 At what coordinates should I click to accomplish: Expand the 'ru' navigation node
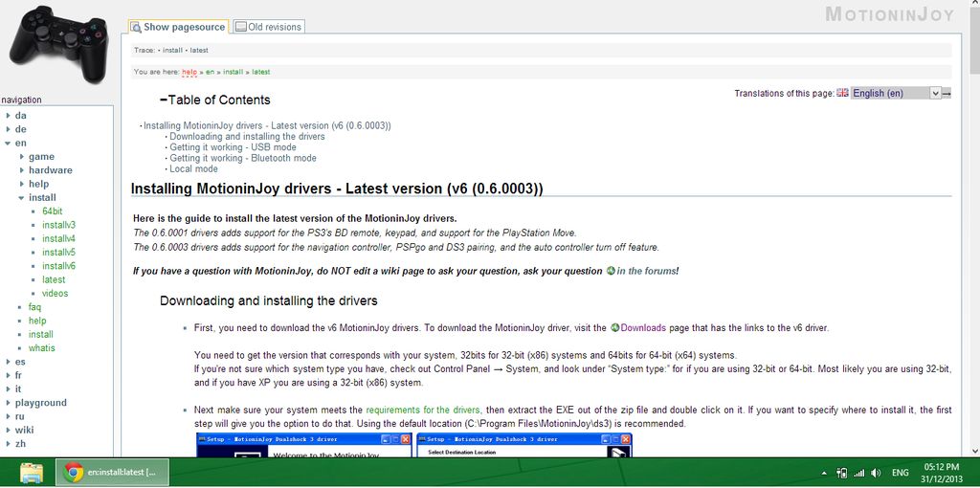(8, 416)
